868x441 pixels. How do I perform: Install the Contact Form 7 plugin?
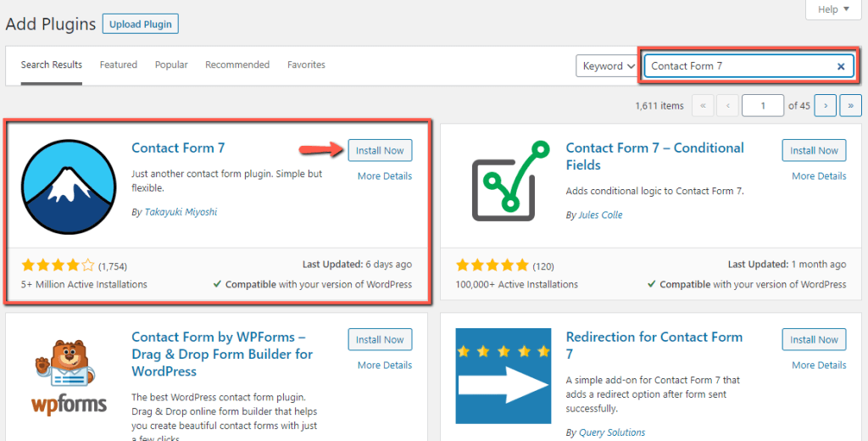(x=380, y=151)
